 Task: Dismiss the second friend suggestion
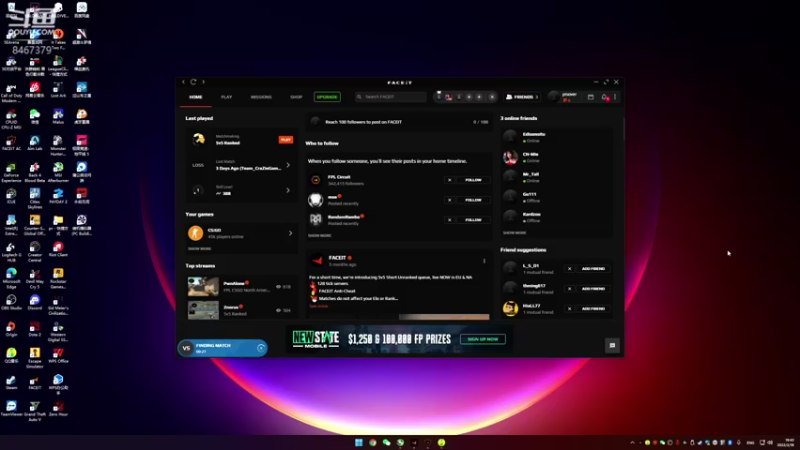click(570, 289)
